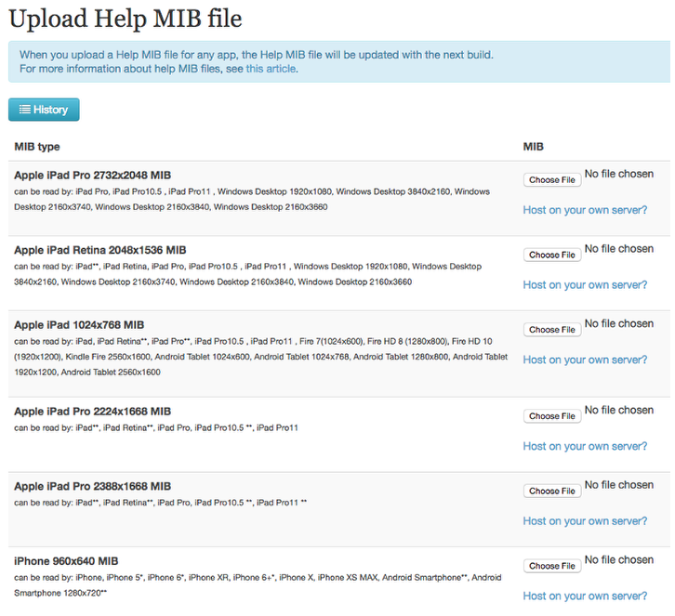Open 'Host on your own server?' for iPad Pro 2732x2048
Image resolution: width=675 pixels, height=616 pixels.
click(585, 210)
